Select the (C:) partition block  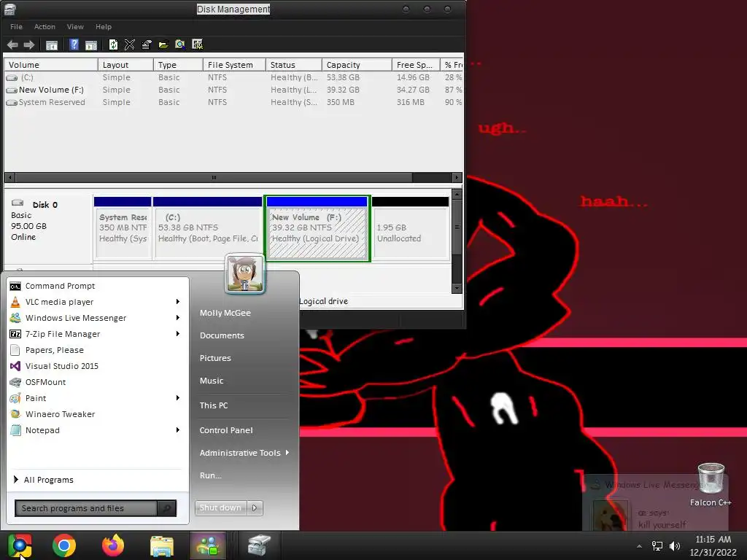[x=208, y=228]
